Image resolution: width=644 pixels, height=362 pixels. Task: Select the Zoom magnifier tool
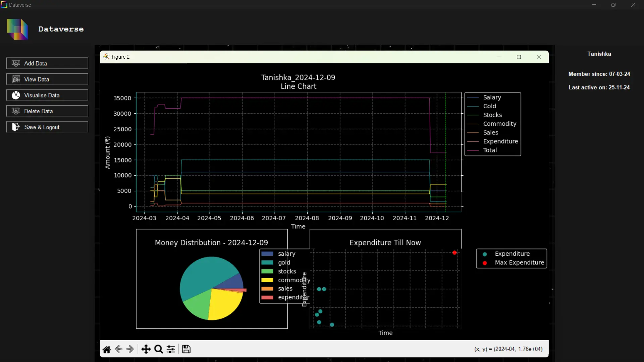point(159,349)
